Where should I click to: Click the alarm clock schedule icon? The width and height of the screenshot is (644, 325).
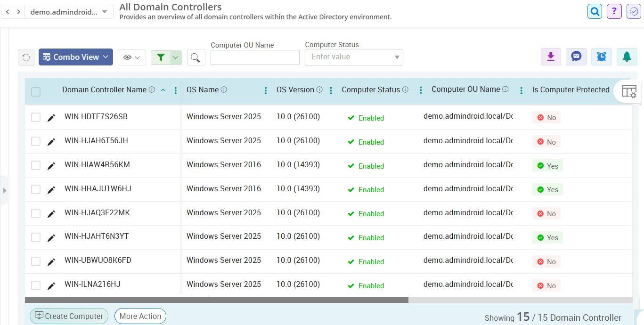click(602, 57)
